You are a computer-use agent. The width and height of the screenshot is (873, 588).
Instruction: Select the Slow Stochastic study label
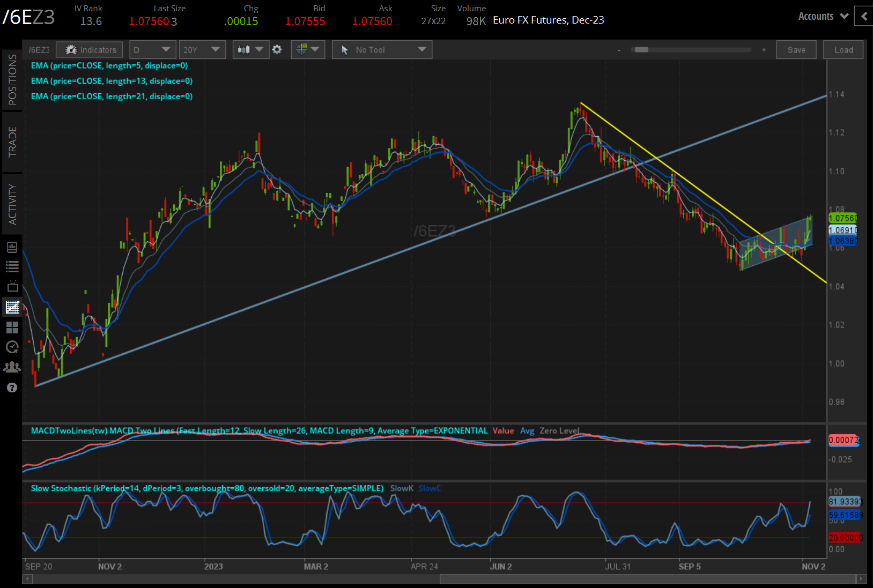pos(207,488)
